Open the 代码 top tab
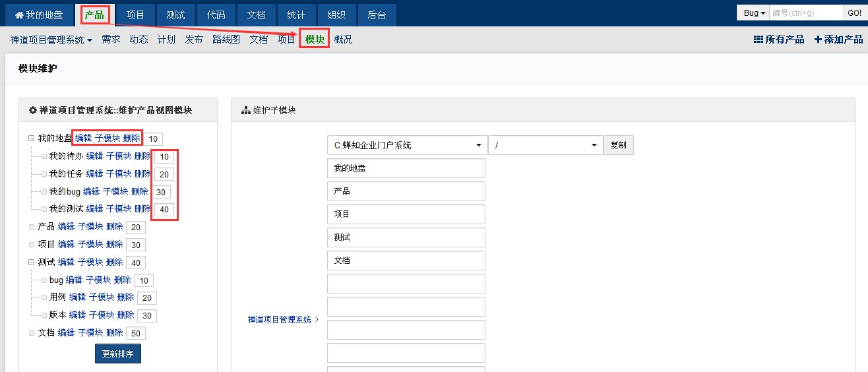This screenshot has width=868, height=372. click(x=216, y=15)
